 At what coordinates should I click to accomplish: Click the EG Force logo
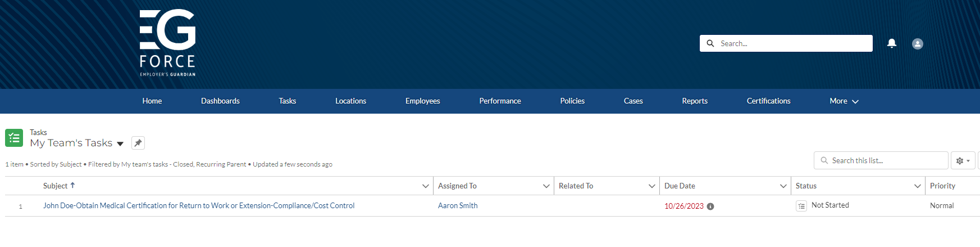[167, 43]
